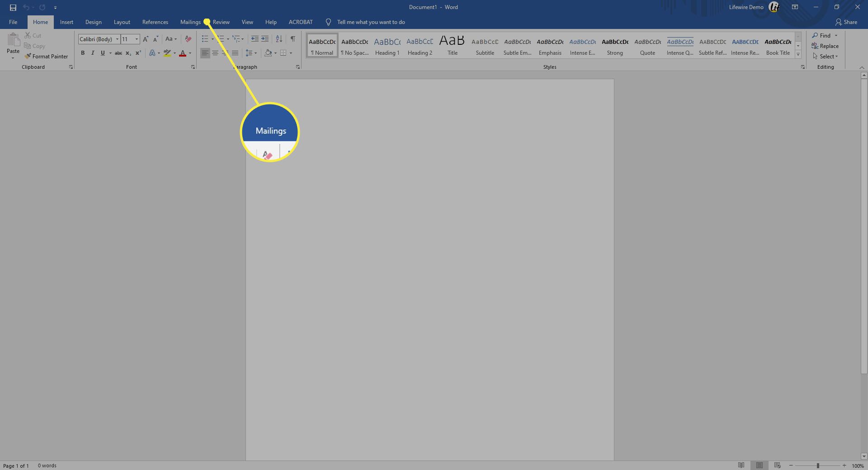Justify the paragraph text
The width and height of the screenshot is (868, 470).
tap(235, 53)
